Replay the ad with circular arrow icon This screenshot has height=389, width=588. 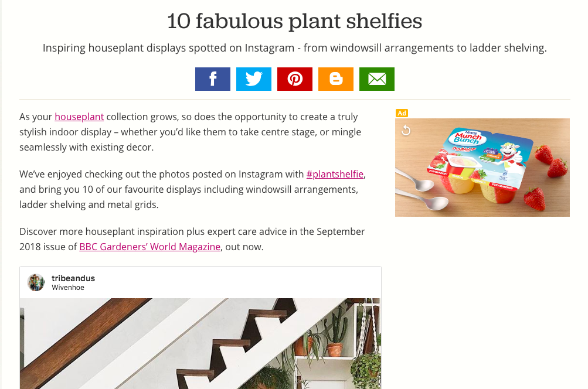pyautogui.click(x=406, y=131)
